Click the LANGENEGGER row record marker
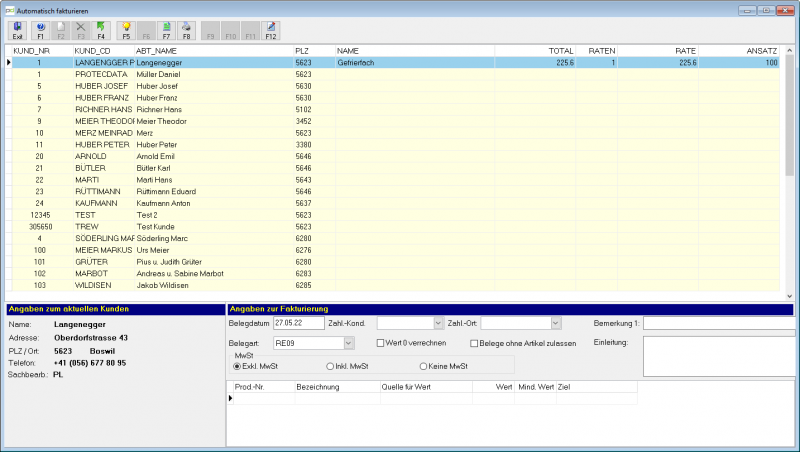The width and height of the screenshot is (800, 452). 9,63
